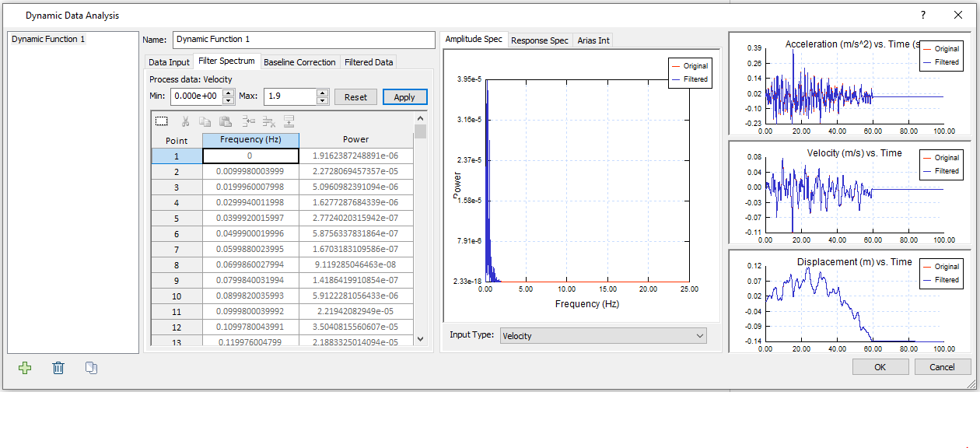Viewport: 980px width, 448px height.
Task: Click the scissors cut icon in table toolbar
Action: [185, 121]
